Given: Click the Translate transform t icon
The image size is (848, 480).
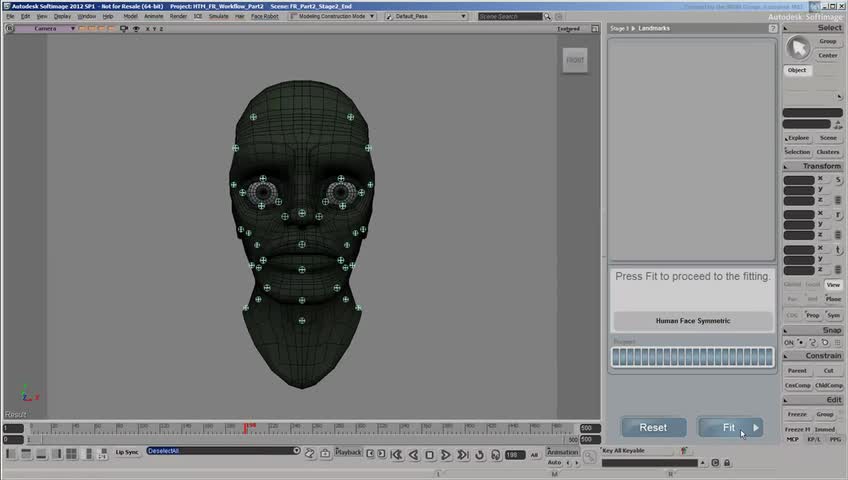Looking at the screenshot, I should pos(837,249).
